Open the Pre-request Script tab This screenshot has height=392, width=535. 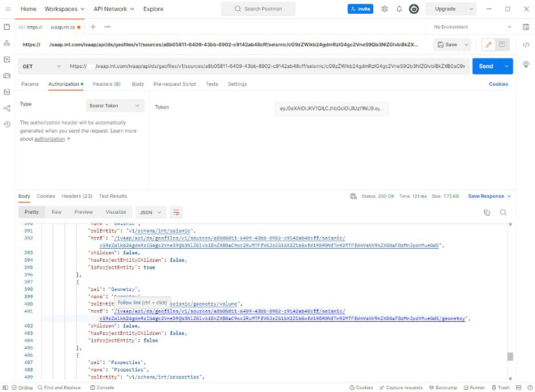pos(175,84)
